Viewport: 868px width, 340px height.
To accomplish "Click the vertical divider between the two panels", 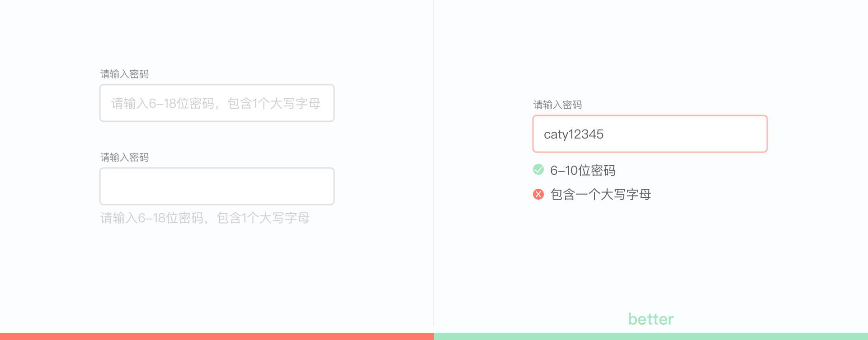I will point(434,163).
